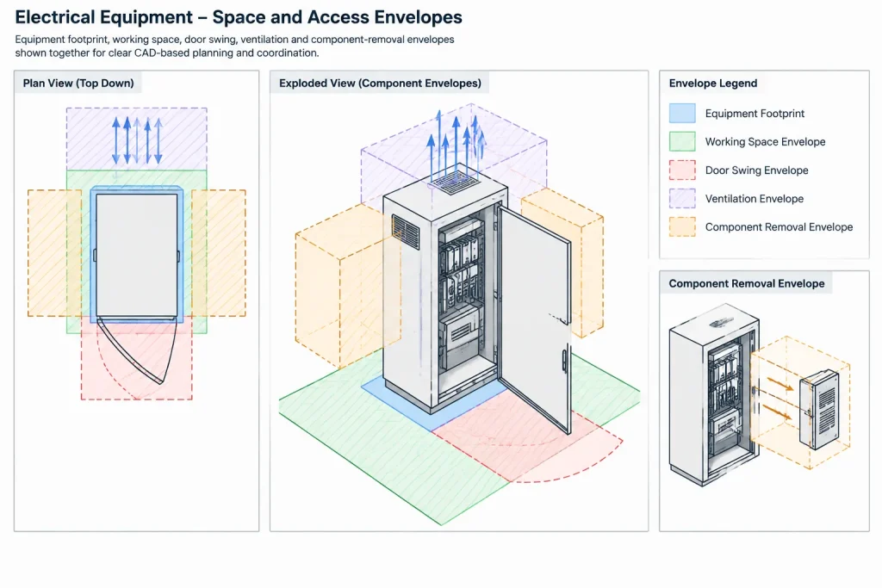882x588 pixels.
Task: Click the removed component module in removal panel
Action: coord(820,409)
